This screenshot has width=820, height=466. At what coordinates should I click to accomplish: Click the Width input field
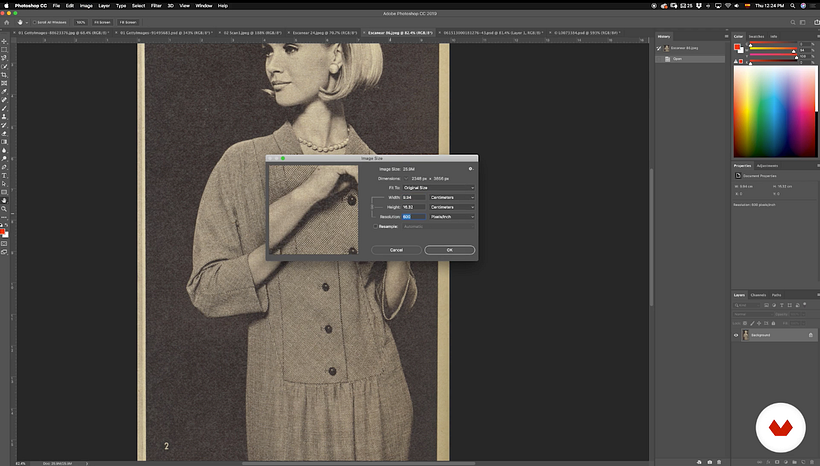(x=414, y=198)
